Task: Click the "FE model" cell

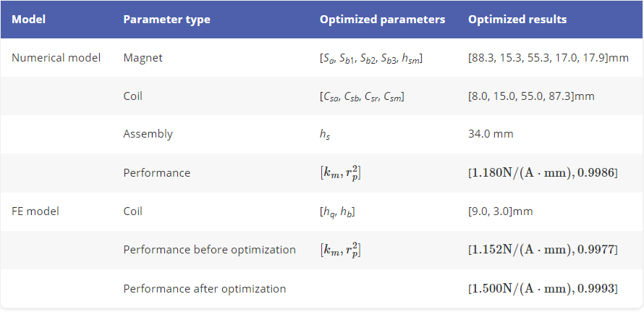Action: pos(35,211)
